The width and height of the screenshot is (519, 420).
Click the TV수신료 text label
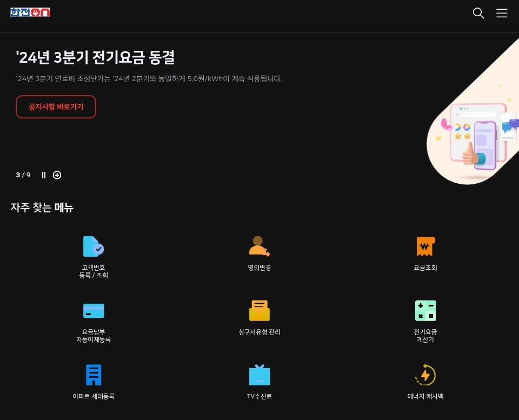[259, 396]
